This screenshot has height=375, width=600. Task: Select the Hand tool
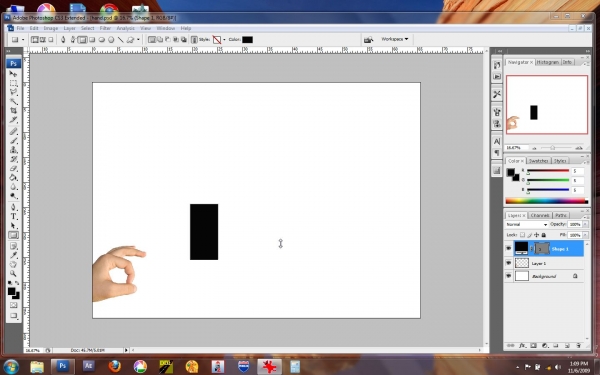pyautogui.click(x=13, y=264)
